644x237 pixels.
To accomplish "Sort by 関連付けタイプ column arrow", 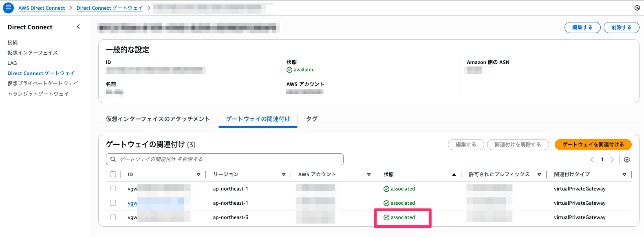I will [624, 175].
